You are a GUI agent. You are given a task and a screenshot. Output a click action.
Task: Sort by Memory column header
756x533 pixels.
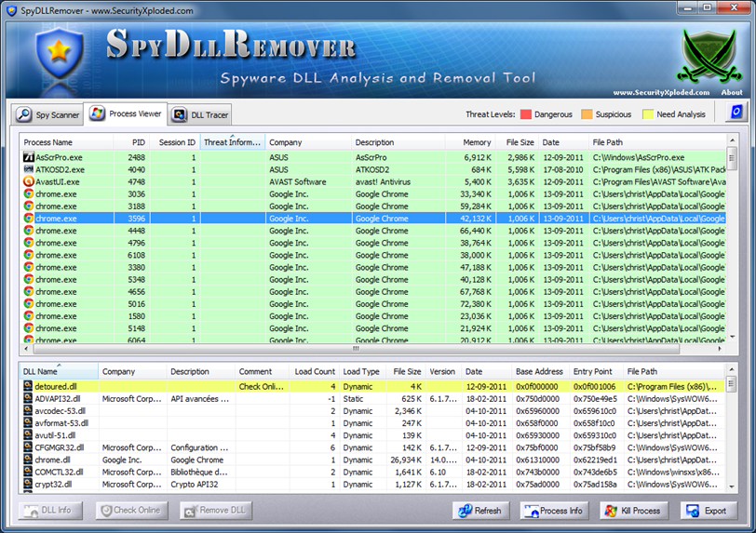(470, 142)
